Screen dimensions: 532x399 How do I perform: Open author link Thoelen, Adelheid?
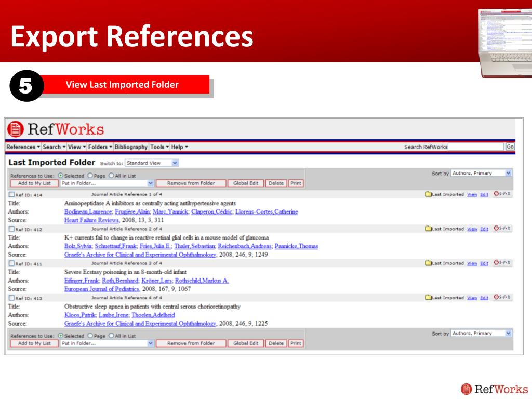153,315
